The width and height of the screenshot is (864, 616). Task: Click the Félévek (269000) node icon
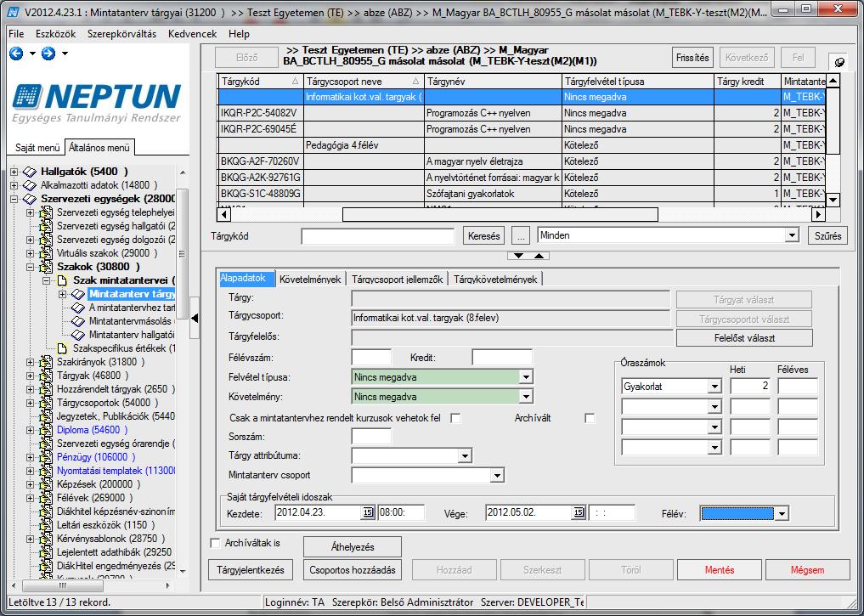pyautogui.click(x=47, y=498)
